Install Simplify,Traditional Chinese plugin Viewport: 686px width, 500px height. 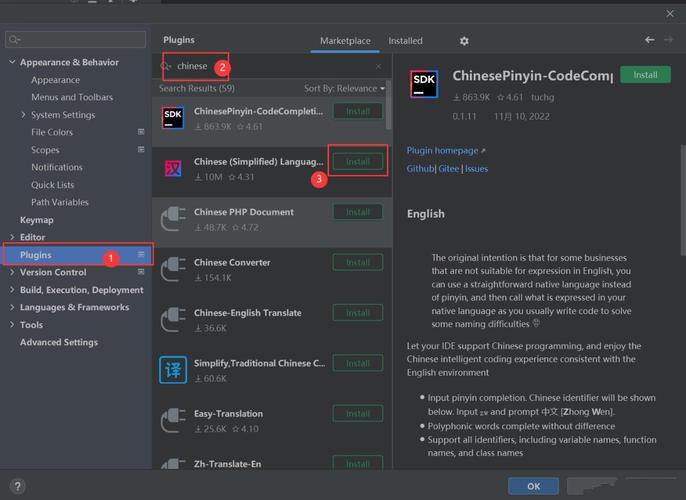point(358,363)
